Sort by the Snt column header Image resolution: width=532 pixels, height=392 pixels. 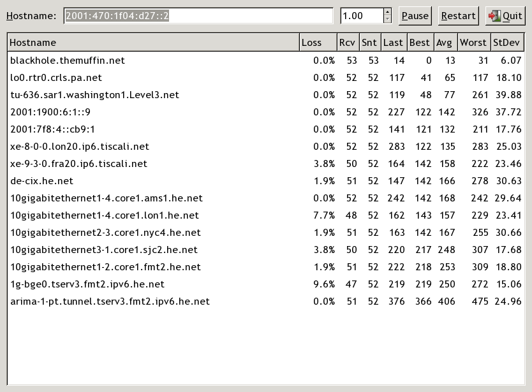(x=370, y=43)
